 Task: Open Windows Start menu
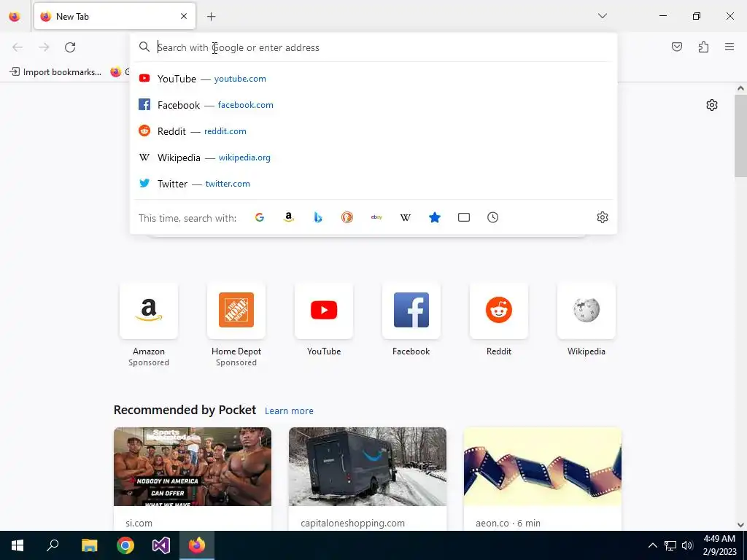pos(18,545)
